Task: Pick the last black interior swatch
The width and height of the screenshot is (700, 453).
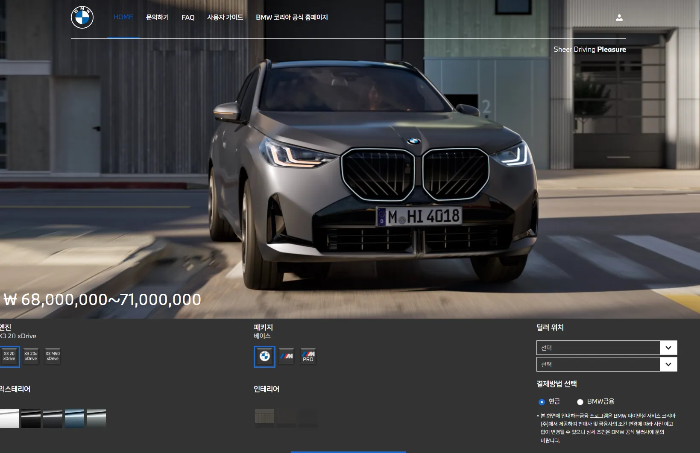Action: tap(308, 417)
